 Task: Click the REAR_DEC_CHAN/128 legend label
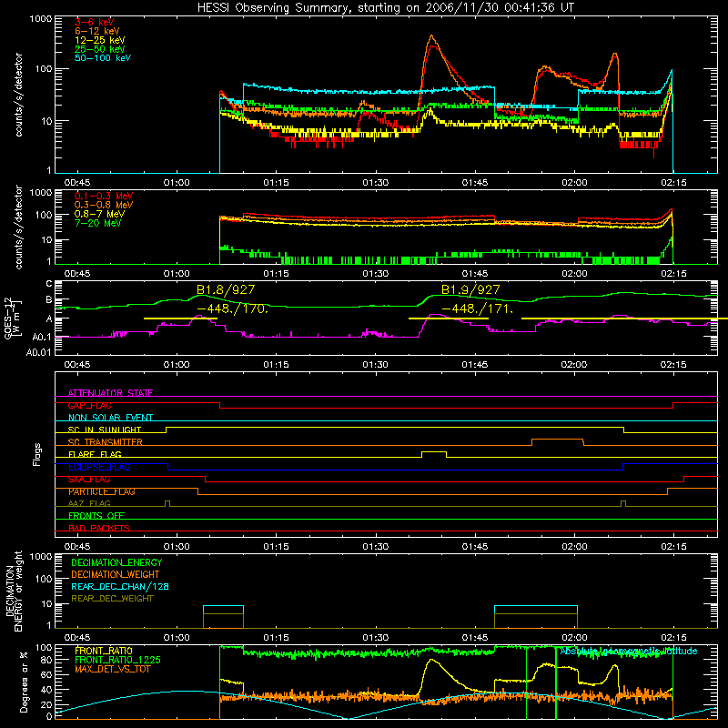coord(120,586)
